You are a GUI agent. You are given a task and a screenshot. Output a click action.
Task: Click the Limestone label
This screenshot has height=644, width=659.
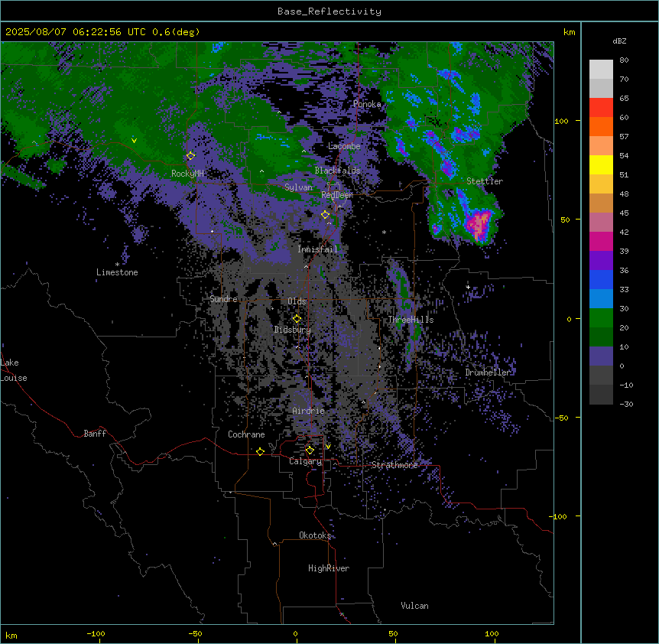tap(117, 272)
